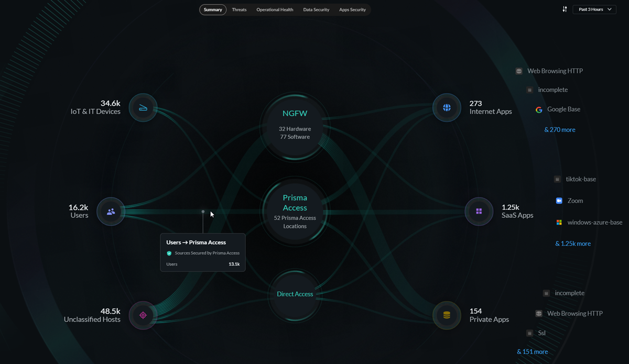Screen dimensions: 629x364
Task: Open the Operational Health tab
Action: (x=275, y=9)
